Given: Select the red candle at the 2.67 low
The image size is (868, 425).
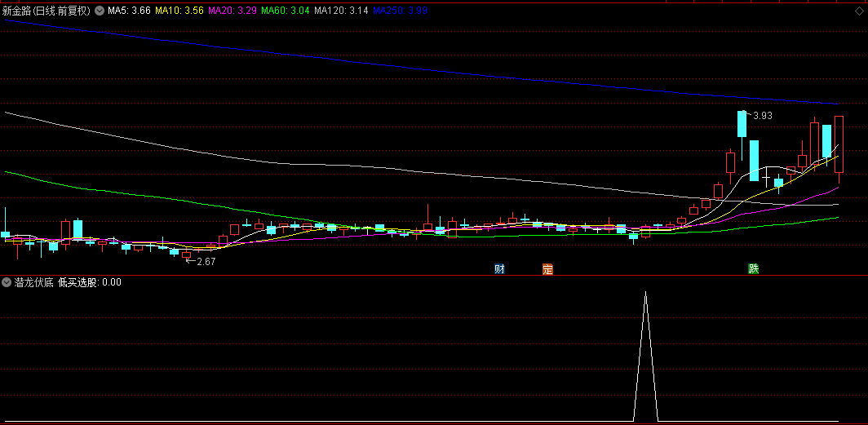Looking at the screenshot, I should (x=187, y=255).
